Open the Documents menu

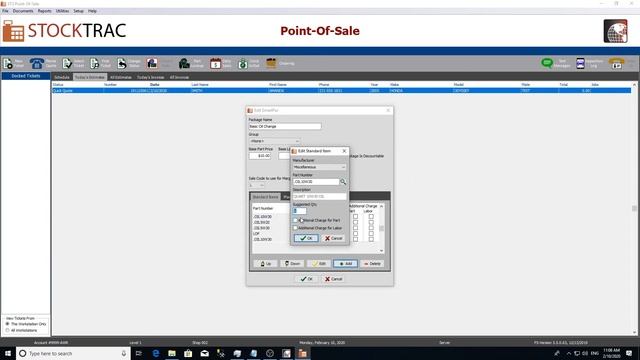click(x=23, y=11)
